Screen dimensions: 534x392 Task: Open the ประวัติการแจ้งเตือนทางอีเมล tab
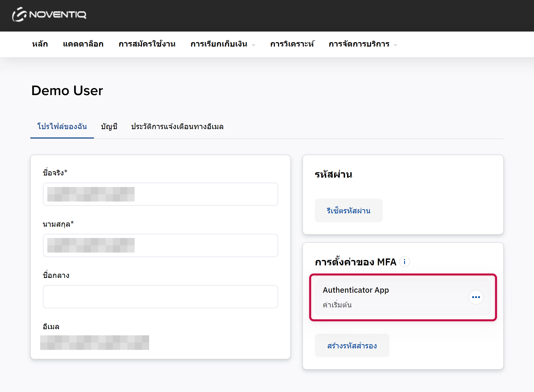[177, 127]
